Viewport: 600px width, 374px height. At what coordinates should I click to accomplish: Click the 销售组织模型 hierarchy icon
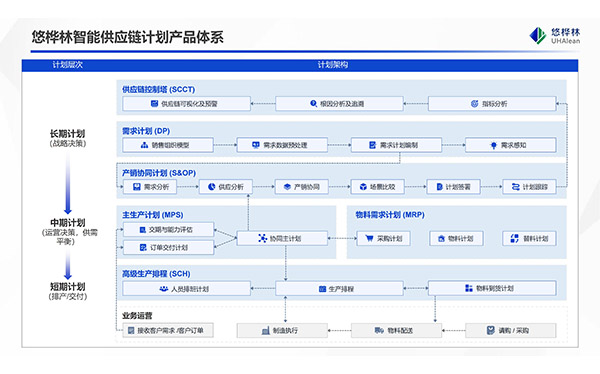[x=144, y=145]
